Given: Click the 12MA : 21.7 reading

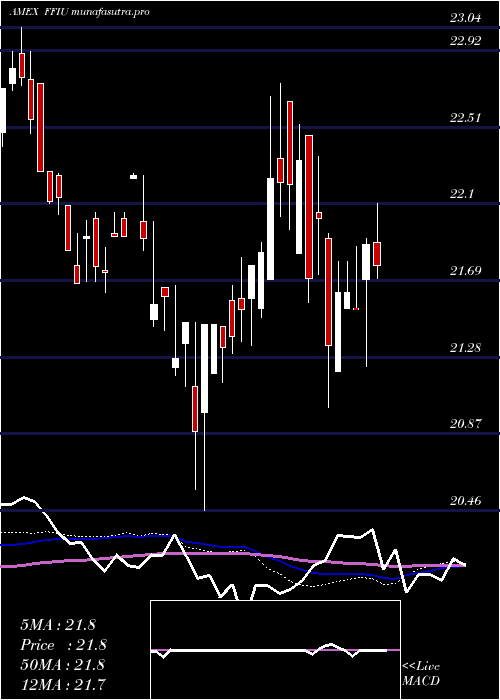Looking at the screenshot, I should (x=63, y=684).
